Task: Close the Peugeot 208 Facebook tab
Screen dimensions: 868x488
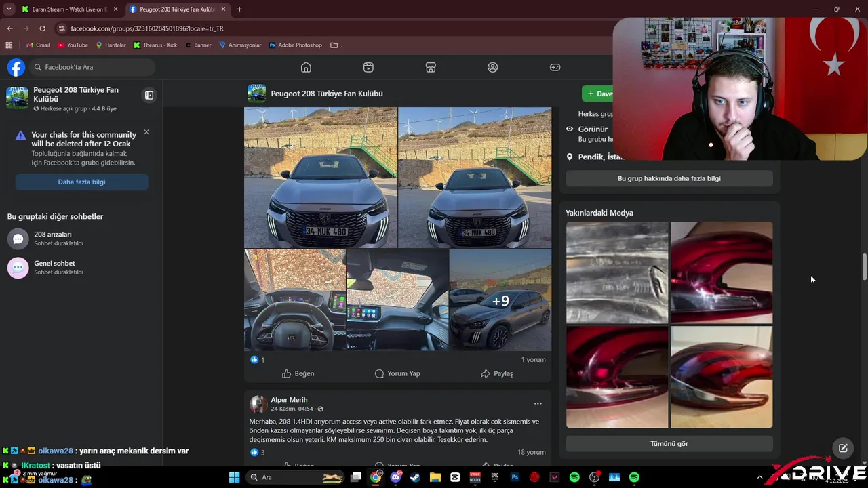Action: (223, 9)
